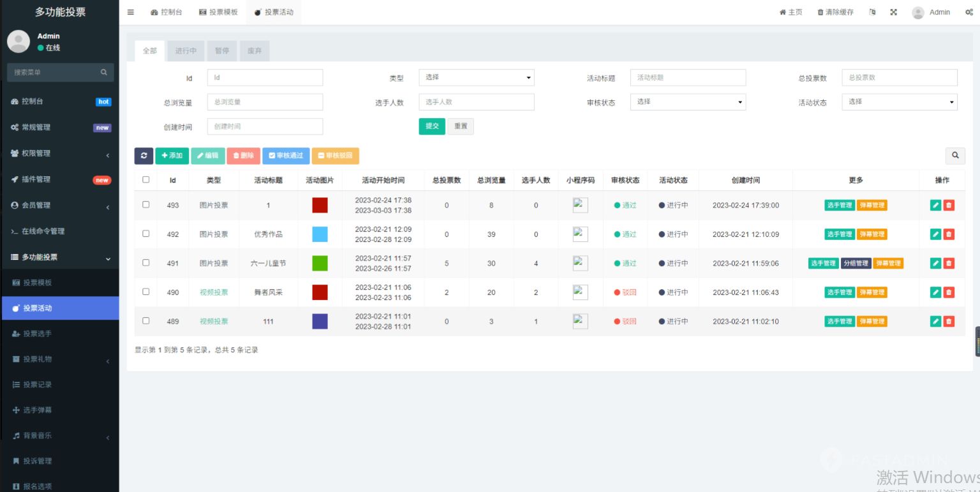Delete row 493 with trash icon
Image resolution: width=980 pixels, height=492 pixels.
click(949, 205)
